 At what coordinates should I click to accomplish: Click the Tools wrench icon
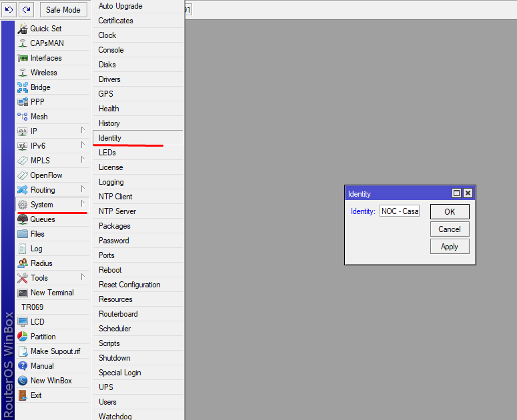tap(23, 278)
